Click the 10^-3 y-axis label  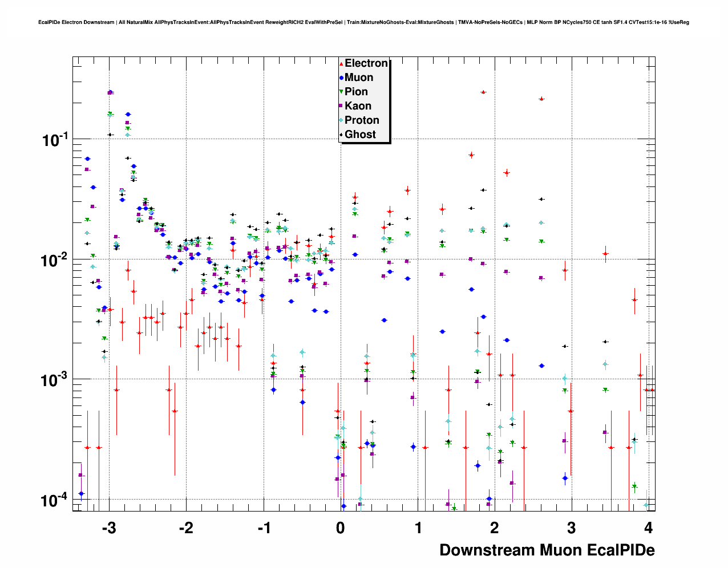[x=55, y=380]
